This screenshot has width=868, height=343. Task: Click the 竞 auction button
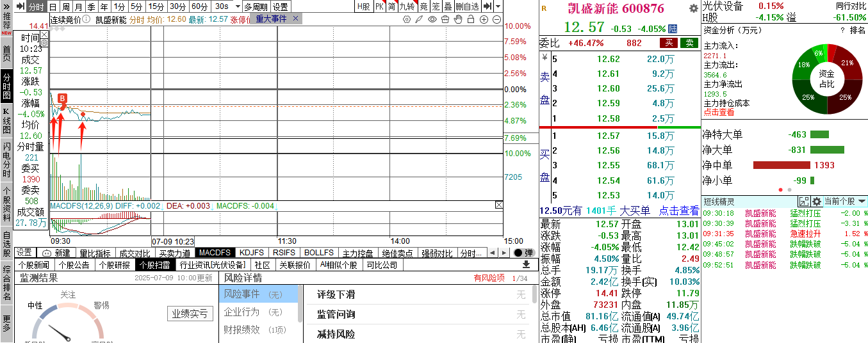point(423,6)
